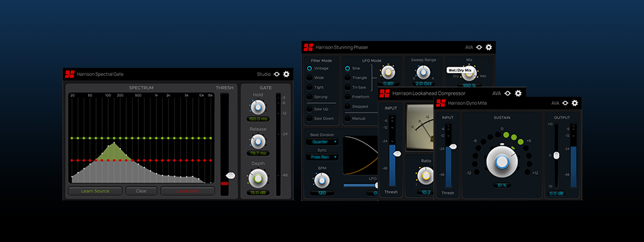
Task: Click the Harrison logo in Stunning Phaser
Action: click(x=309, y=47)
